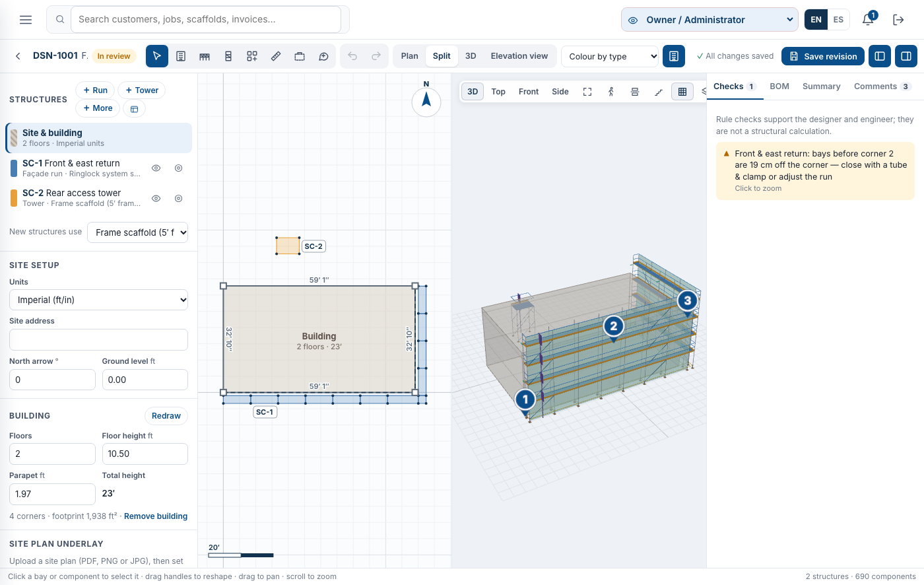Click the SC-2 orange colour swatch
Viewport: 924px width, 585px height.
(x=14, y=198)
